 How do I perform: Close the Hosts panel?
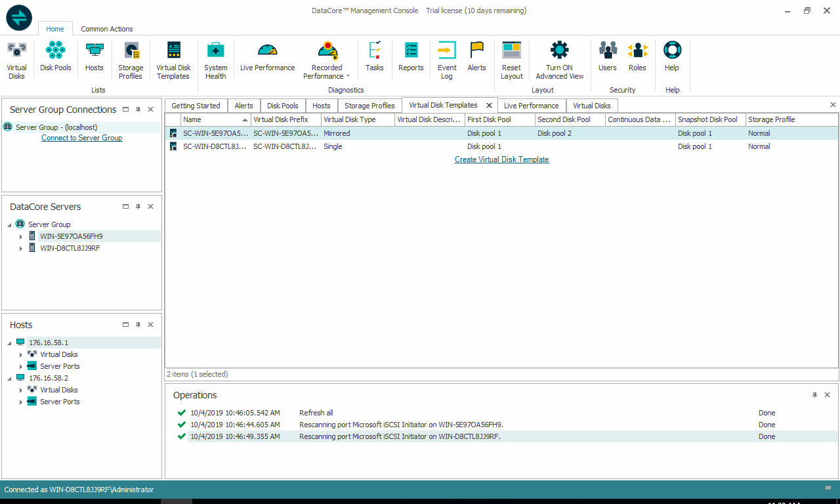(x=151, y=325)
